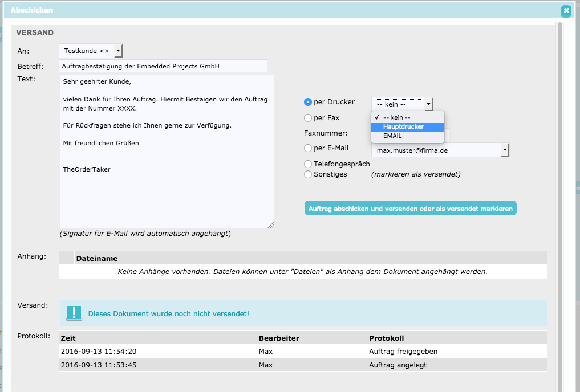Click the printer dropdown arrow
This screenshot has width=580, height=392.
(428, 104)
